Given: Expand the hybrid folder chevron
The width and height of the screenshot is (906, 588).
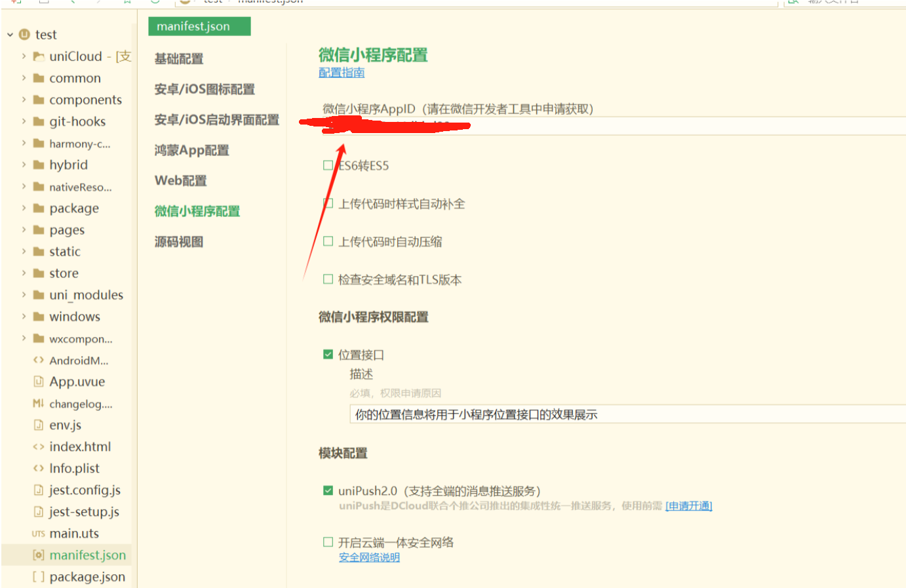Looking at the screenshot, I should (24, 165).
